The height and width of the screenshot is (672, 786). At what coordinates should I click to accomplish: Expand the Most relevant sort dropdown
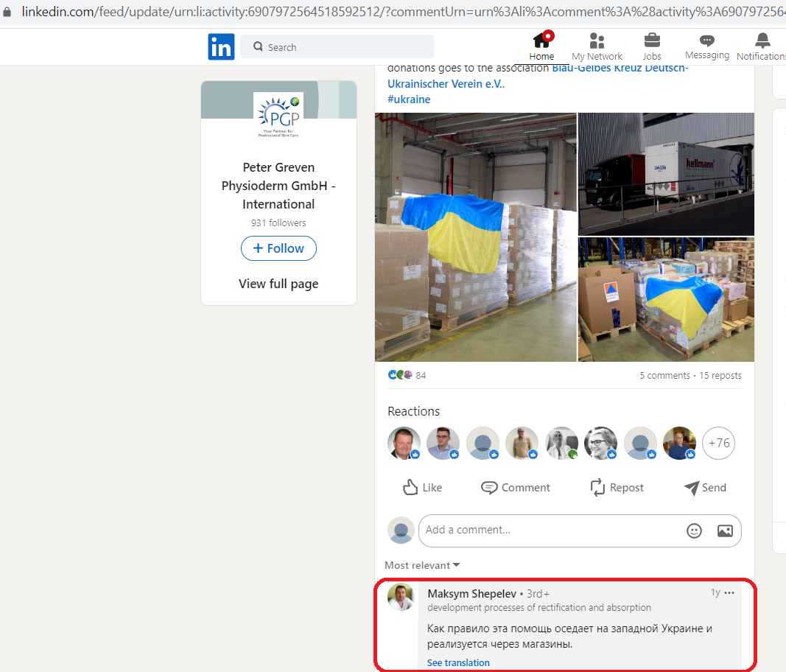point(422,565)
